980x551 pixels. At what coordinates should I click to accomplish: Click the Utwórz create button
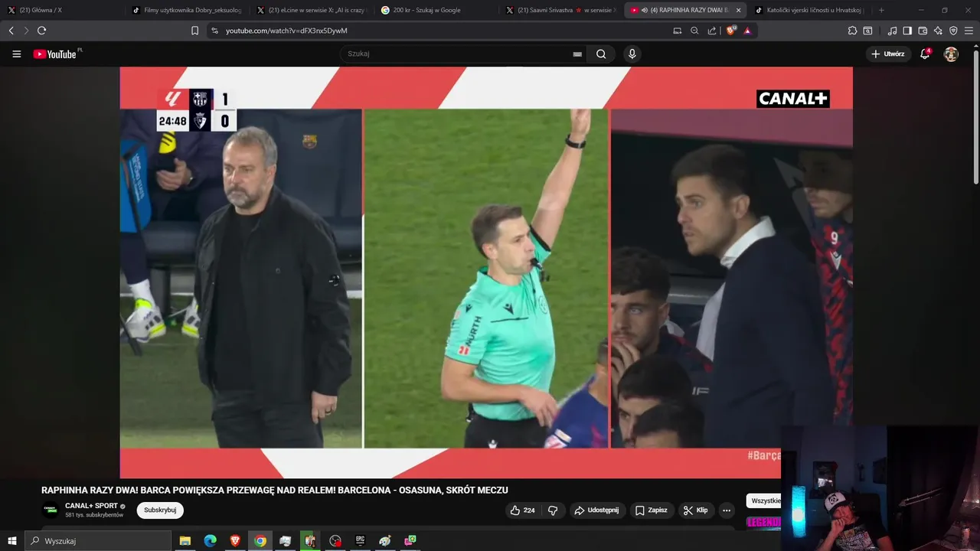pos(888,54)
